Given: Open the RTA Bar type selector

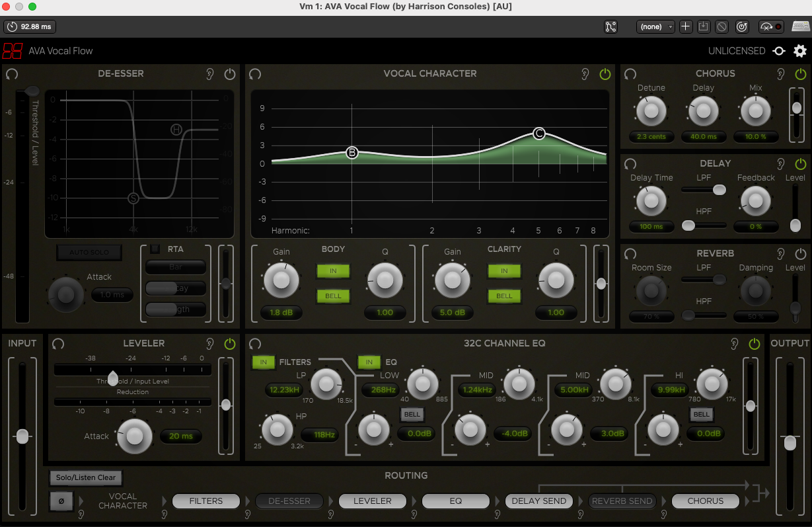Looking at the screenshot, I should click(x=176, y=267).
